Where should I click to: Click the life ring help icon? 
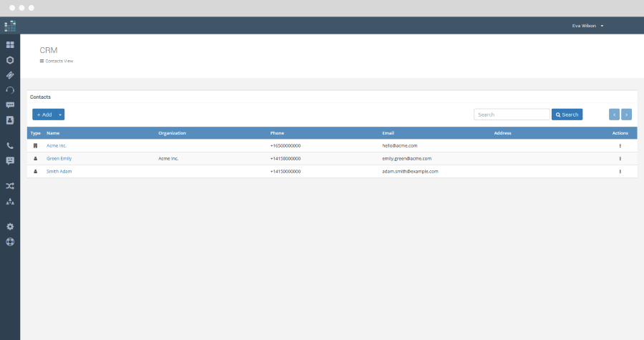[10, 241]
